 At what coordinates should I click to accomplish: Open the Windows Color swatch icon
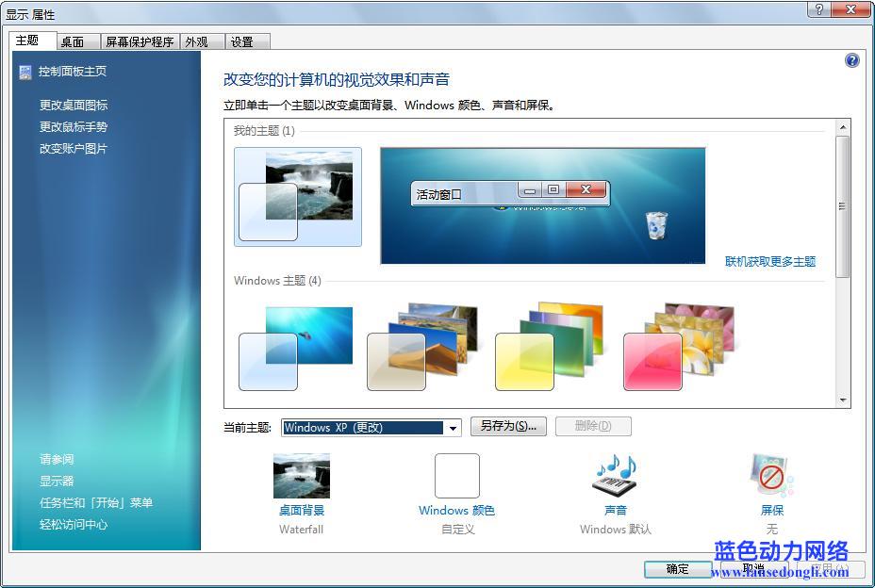[456, 476]
